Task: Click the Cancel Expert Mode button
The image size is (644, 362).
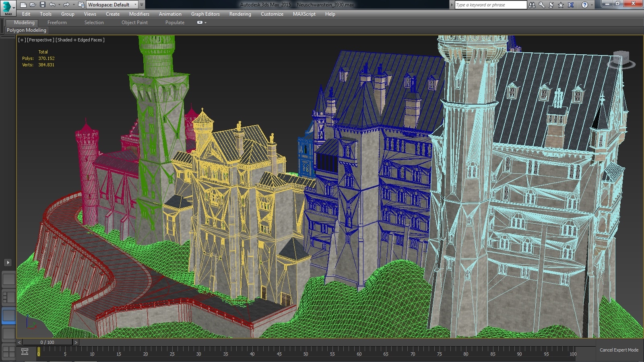Action: 619,350
